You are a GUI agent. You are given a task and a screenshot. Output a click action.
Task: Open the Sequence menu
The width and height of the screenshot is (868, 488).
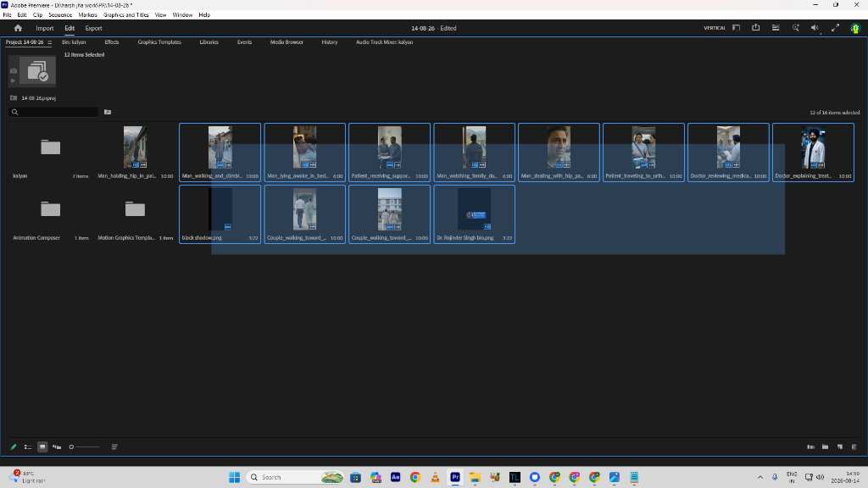tap(60, 15)
